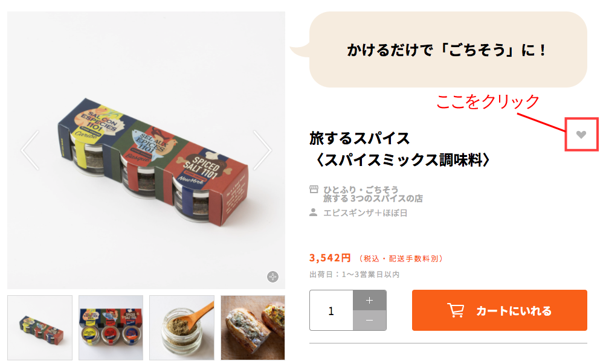
Task: Click the product title 旅するスパイス
Action: [360, 138]
